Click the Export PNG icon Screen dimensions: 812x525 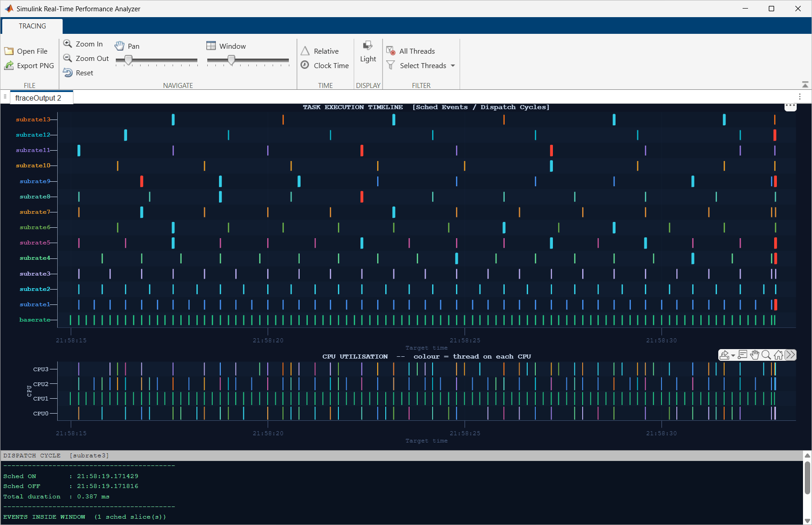tap(9, 66)
